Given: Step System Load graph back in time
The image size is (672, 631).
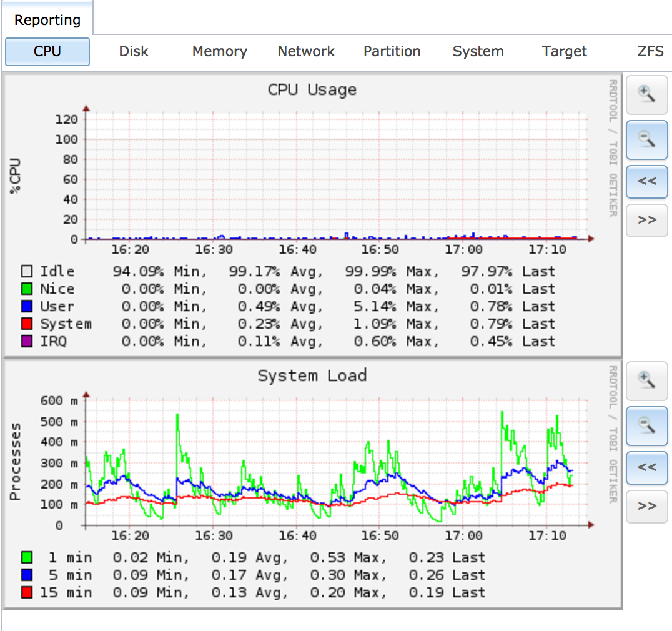Looking at the screenshot, I should (647, 468).
